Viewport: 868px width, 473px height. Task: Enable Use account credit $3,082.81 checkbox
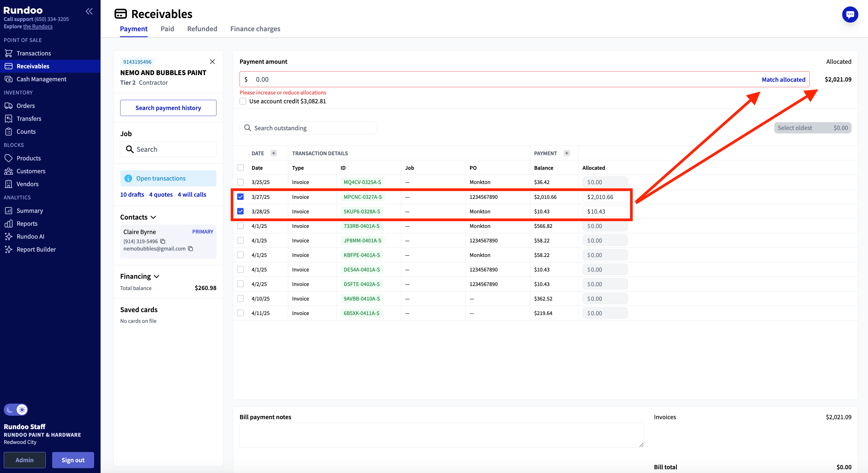coord(243,101)
